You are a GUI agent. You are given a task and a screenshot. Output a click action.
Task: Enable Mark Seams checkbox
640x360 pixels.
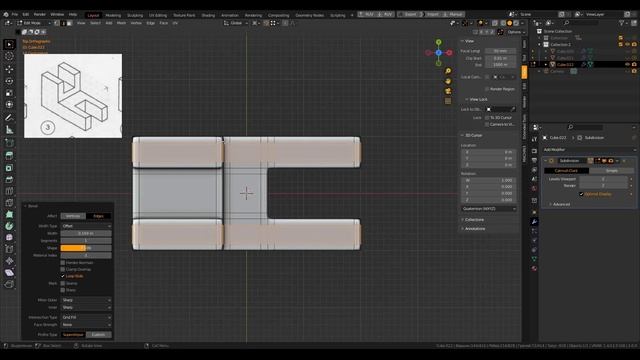pos(63,283)
